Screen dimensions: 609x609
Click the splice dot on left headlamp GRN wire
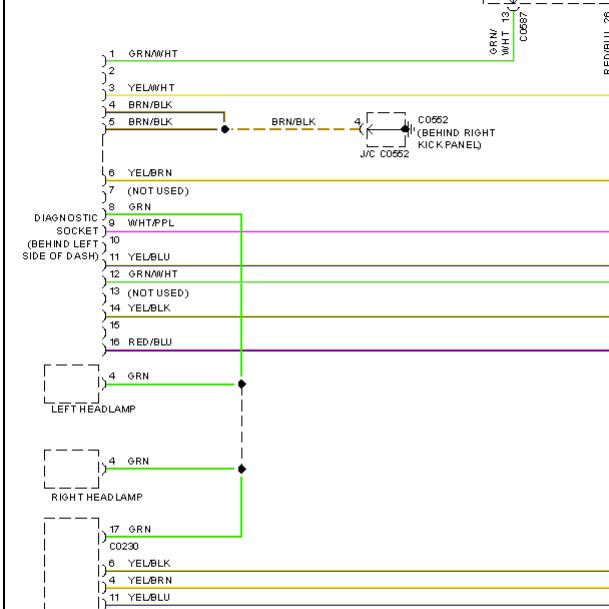click(x=242, y=384)
